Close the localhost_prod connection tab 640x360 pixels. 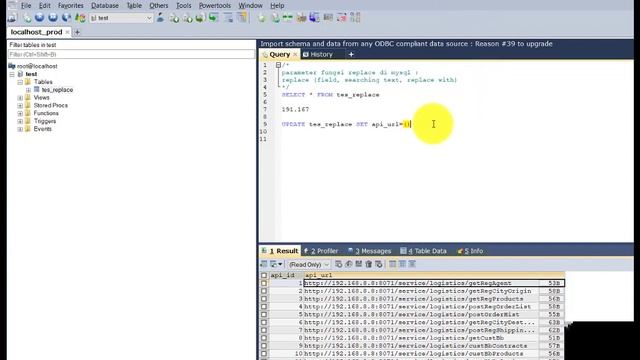[x=67, y=32]
